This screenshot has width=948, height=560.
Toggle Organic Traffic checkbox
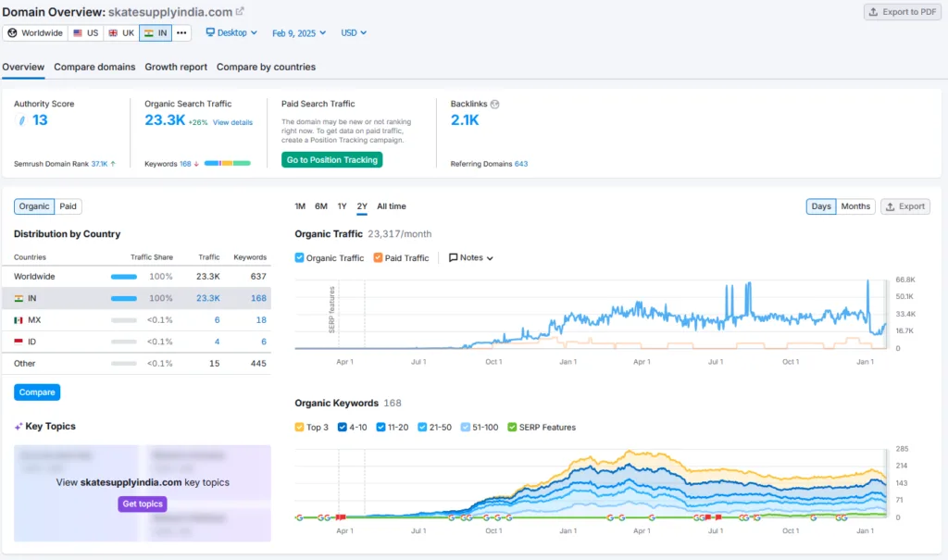[299, 257]
